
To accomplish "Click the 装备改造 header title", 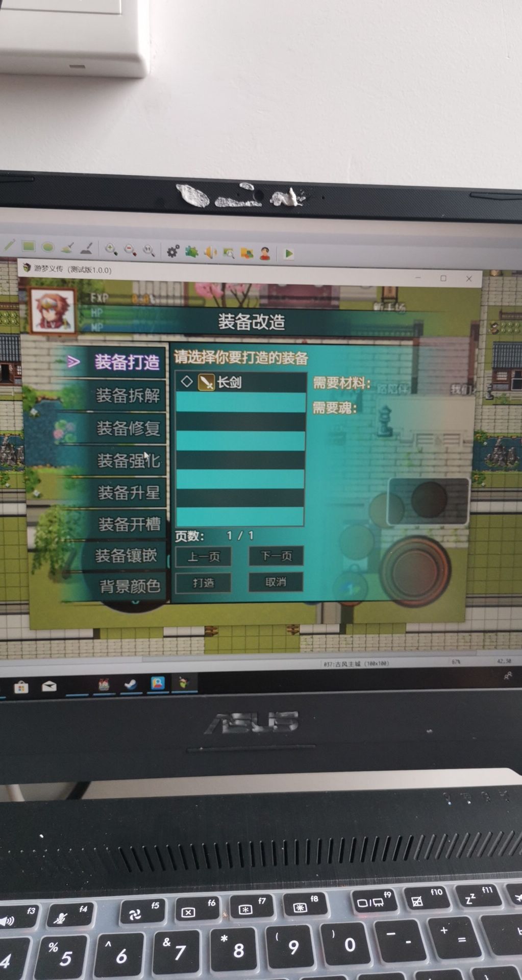I will 252,322.
